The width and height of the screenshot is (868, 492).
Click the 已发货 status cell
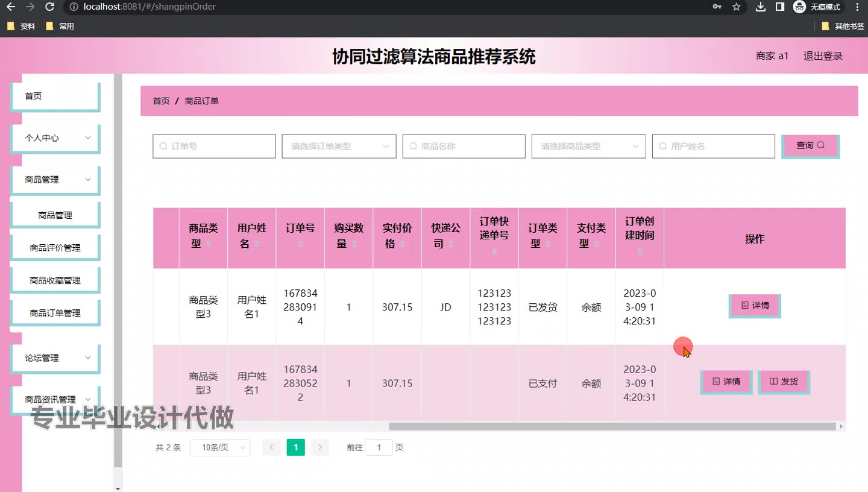pyautogui.click(x=542, y=307)
